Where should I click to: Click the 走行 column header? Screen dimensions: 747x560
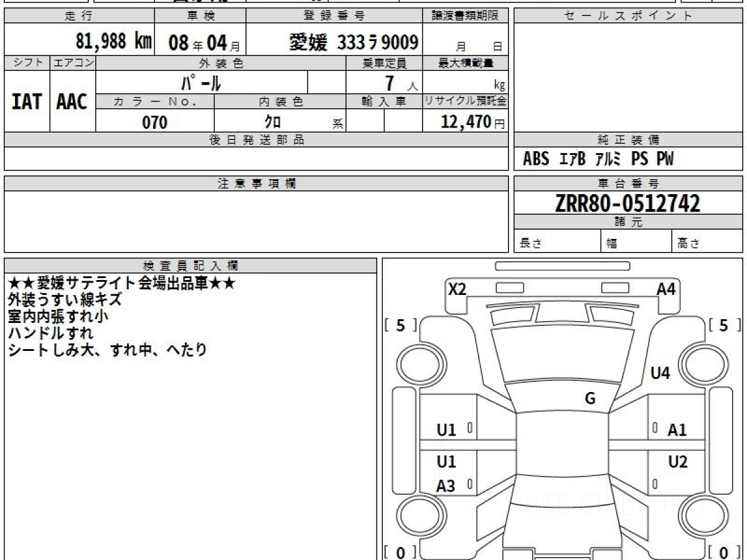tap(78, 16)
